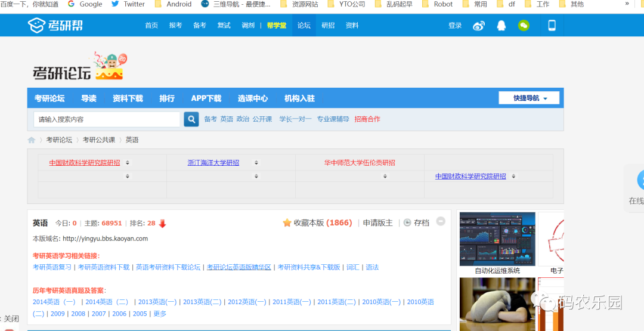Click the 考研论坛 cake logo

click(x=79, y=67)
